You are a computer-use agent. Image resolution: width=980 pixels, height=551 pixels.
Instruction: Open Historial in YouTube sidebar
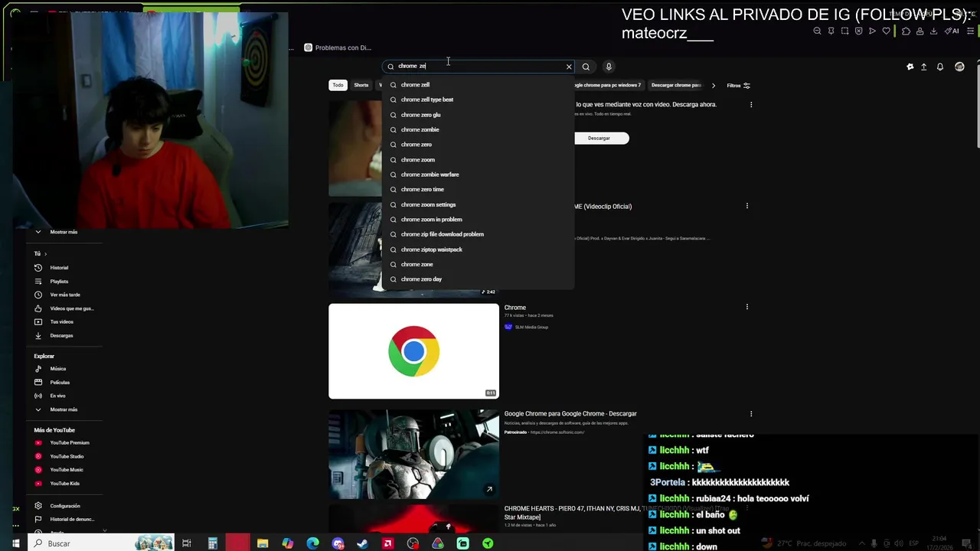click(59, 268)
